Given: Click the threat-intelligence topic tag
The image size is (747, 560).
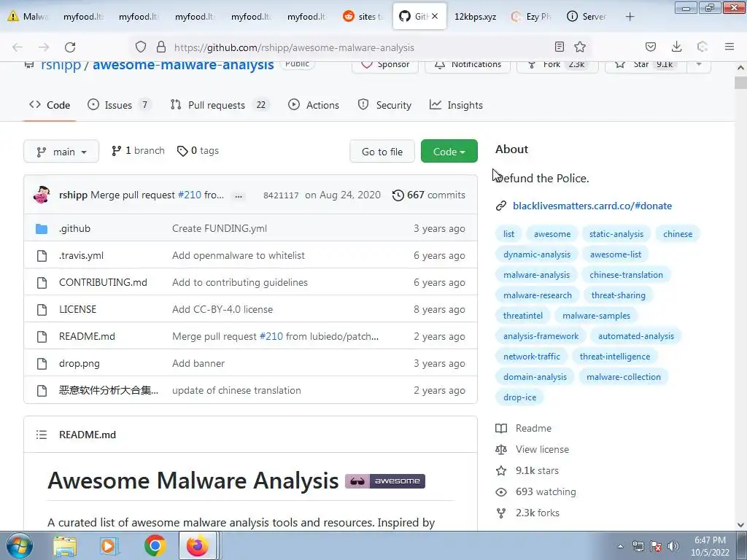Looking at the screenshot, I should click(x=614, y=357).
